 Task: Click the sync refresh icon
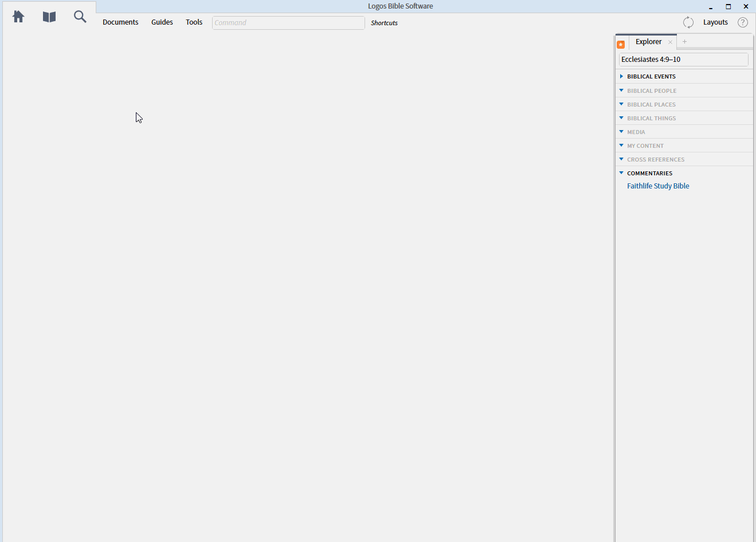click(x=688, y=22)
